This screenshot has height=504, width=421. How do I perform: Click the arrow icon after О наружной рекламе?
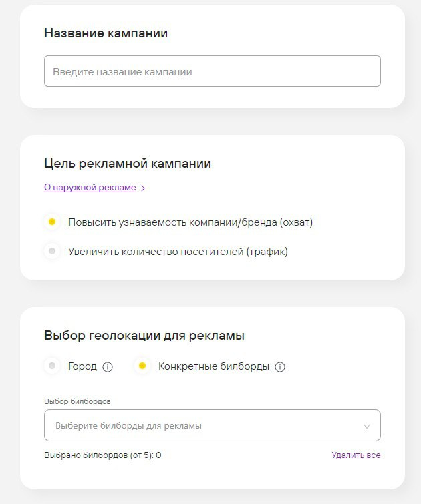[x=143, y=188]
